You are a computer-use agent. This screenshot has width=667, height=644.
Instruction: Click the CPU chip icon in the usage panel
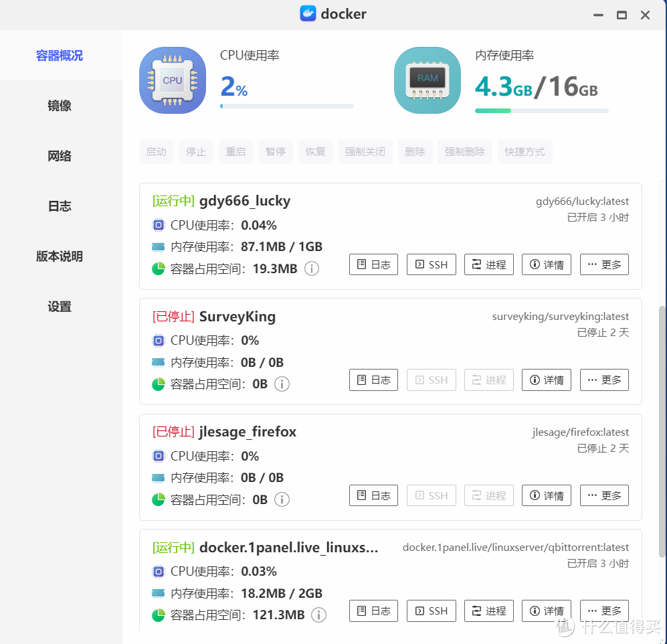pos(172,80)
